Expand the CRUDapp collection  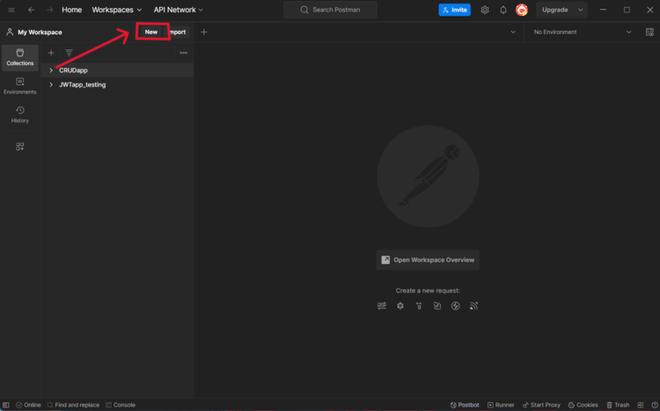point(51,70)
